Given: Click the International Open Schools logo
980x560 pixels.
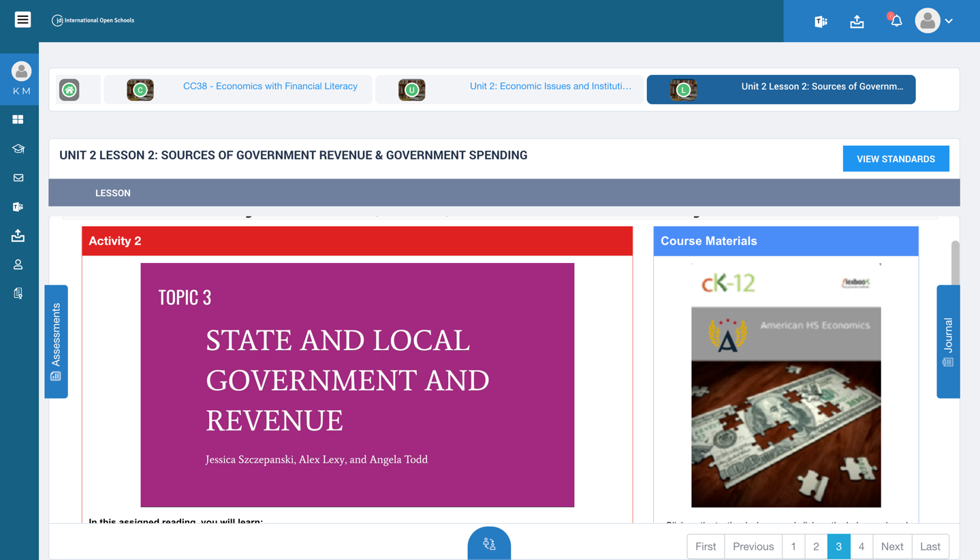Looking at the screenshot, I should (x=93, y=20).
